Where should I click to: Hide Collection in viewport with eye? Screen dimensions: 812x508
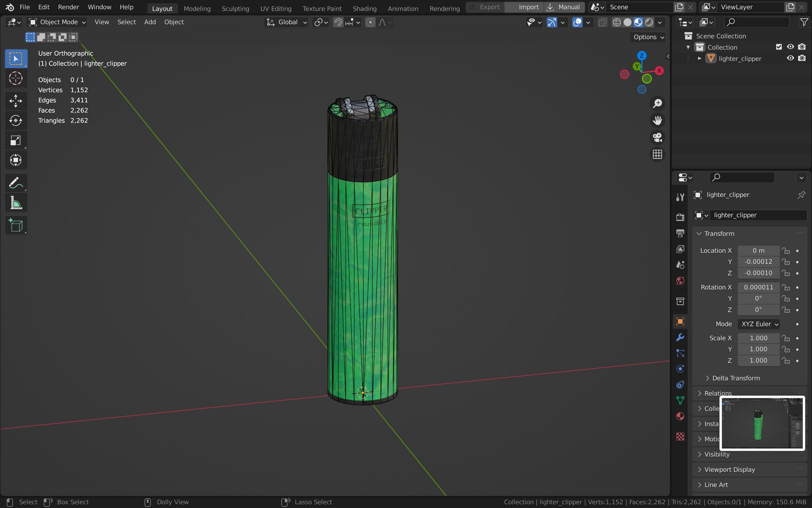point(790,47)
